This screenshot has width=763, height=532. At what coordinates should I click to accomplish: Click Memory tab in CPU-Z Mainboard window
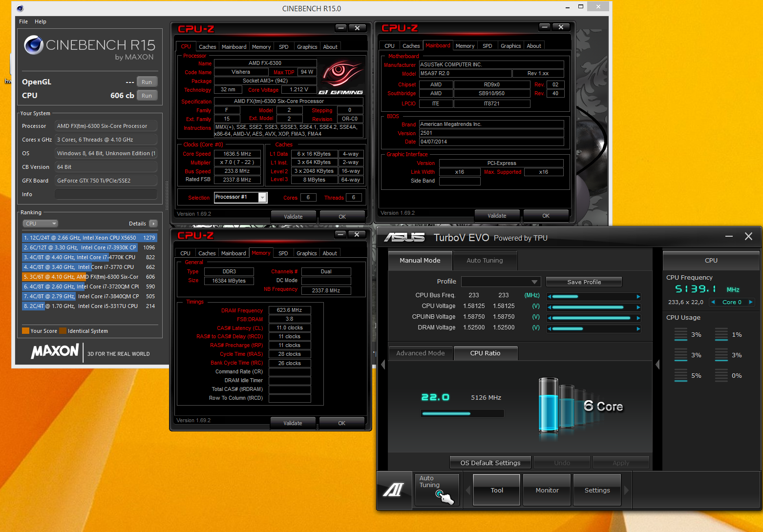[465, 46]
